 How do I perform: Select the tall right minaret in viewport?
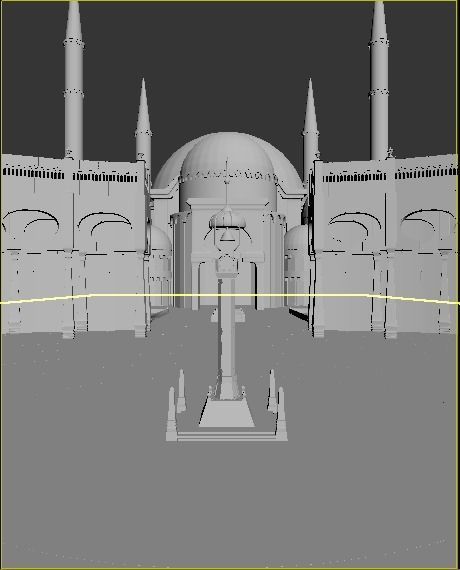pos(379,80)
